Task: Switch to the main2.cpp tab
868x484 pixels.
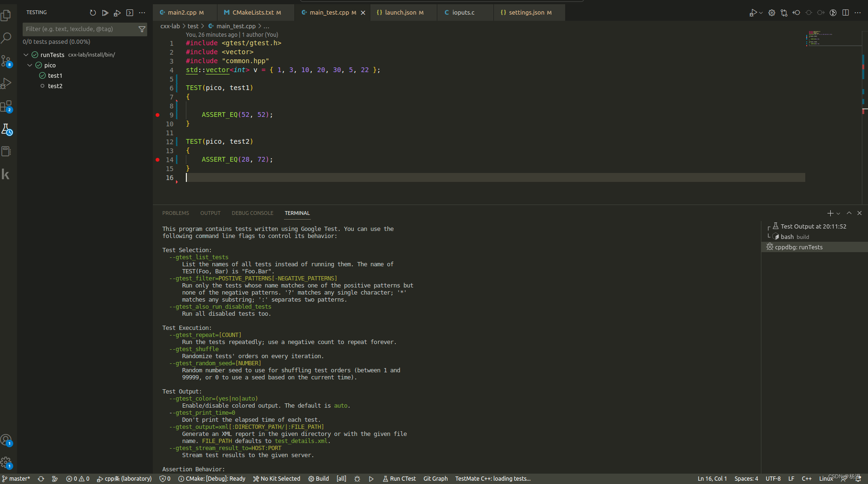Action: pos(185,13)
